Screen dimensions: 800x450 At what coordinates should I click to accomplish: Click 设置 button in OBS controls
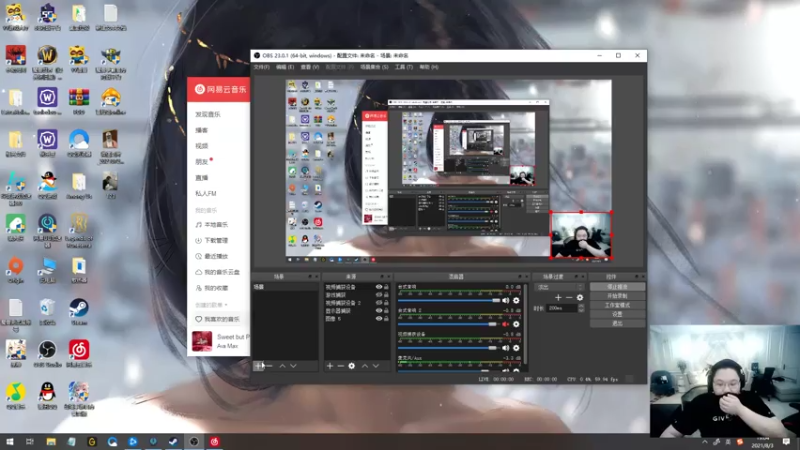point(617,314)
